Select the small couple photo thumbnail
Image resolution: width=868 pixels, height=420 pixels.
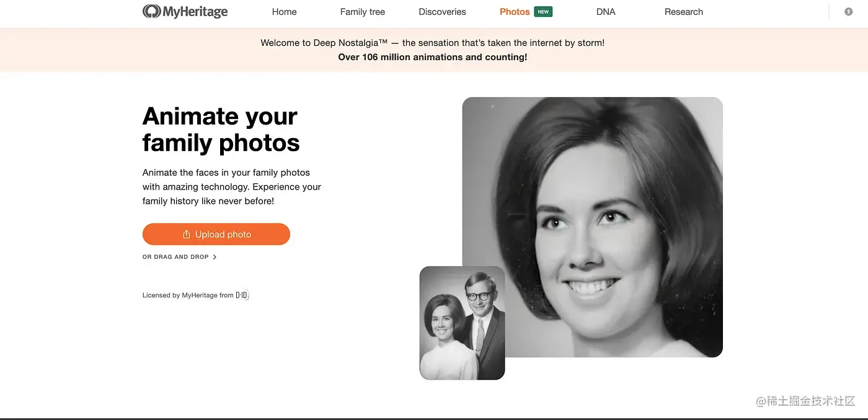pos(462,323)
